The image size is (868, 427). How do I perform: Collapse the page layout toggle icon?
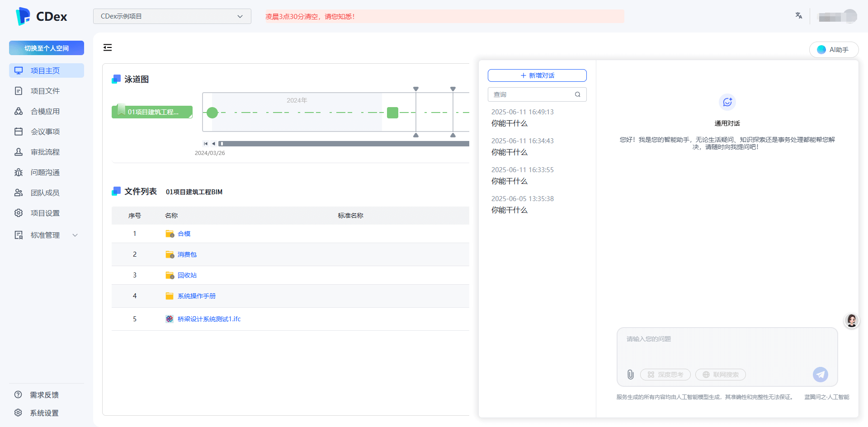click(x=107, y=47)
